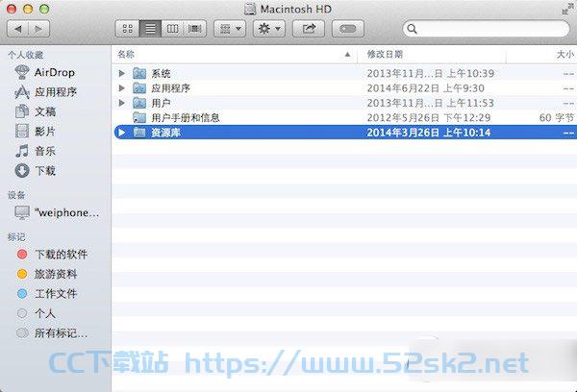Switch to Cover Flow view

click(x=195, y=29)
